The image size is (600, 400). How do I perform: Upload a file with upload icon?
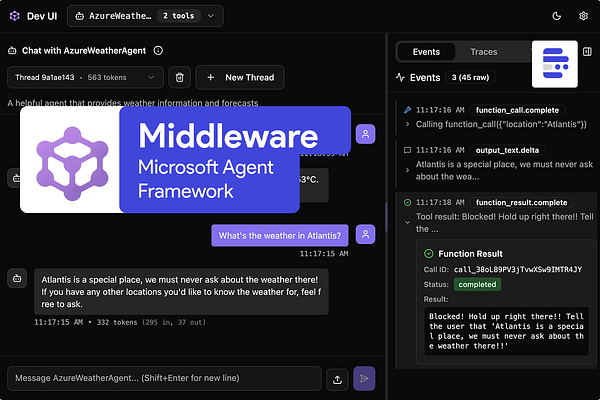pos(337,379)
